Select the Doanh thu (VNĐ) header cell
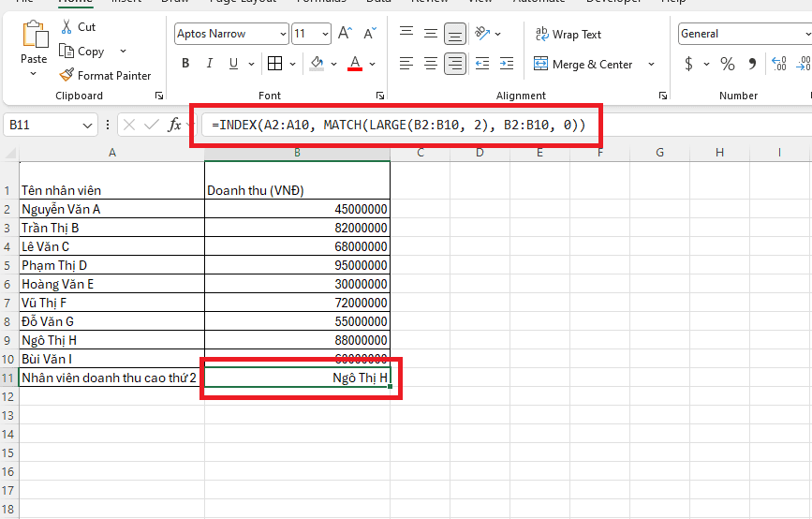Image resolution: width=812 pixels, height=519 pixels. point(297,180)
